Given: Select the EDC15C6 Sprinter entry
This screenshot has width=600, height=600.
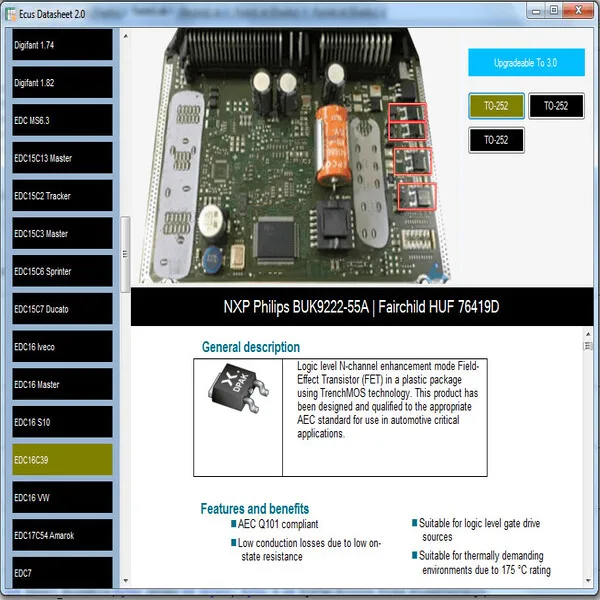Looking at the screenshot, I should (x=62, y=271).
